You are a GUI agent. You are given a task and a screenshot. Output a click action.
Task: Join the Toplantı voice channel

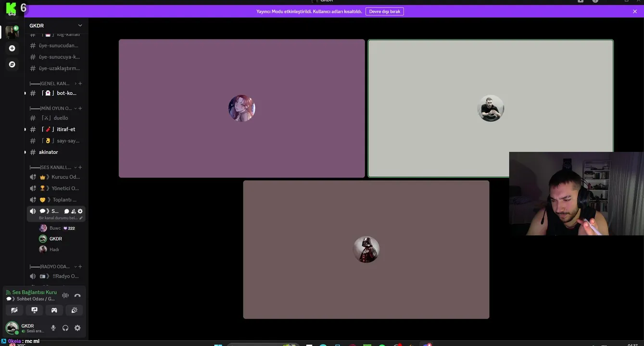56,200
